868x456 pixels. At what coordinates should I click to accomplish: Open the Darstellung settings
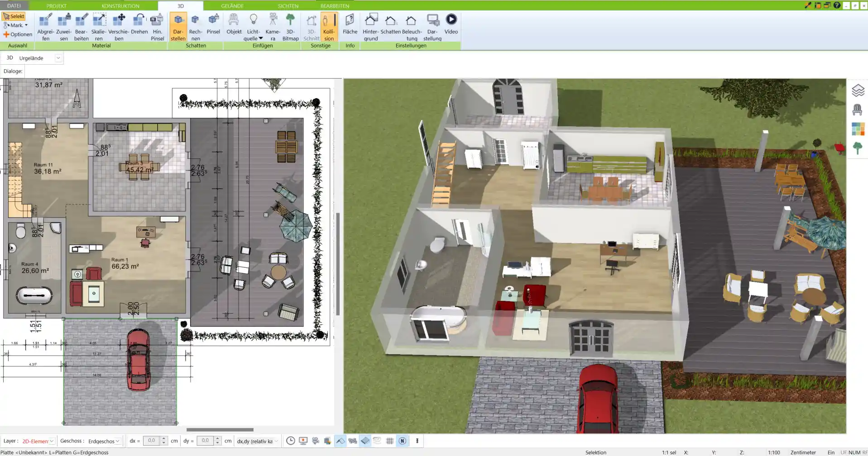click(432, 27)
